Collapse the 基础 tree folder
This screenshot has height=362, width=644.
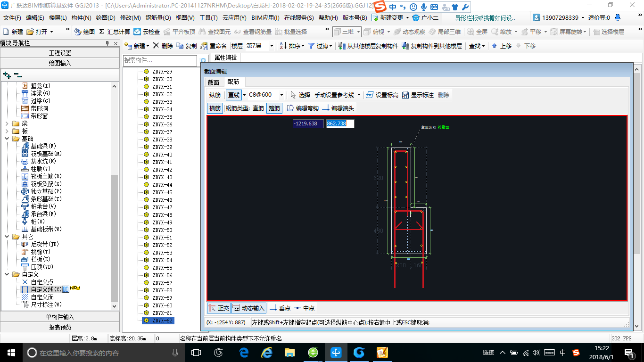pos(7,139)
